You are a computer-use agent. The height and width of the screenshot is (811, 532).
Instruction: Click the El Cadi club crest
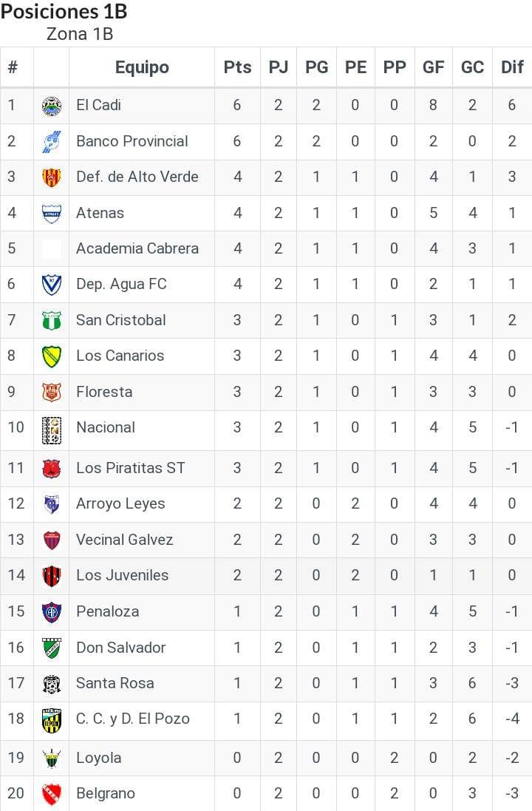pyautogui.click(x=52, y=106)
